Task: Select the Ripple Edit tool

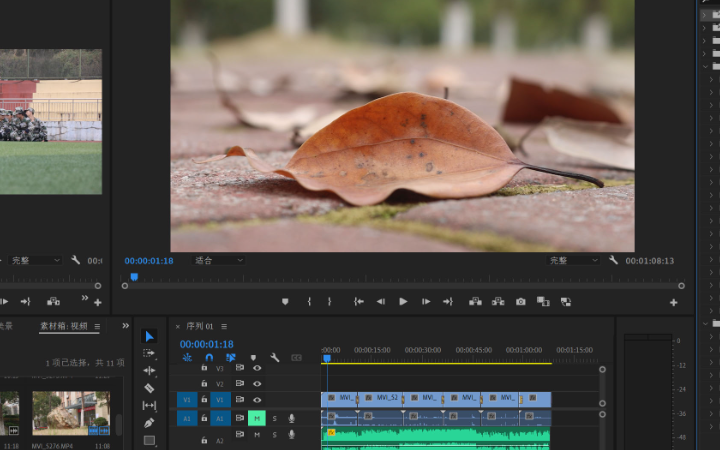Action: coord(149,371)
